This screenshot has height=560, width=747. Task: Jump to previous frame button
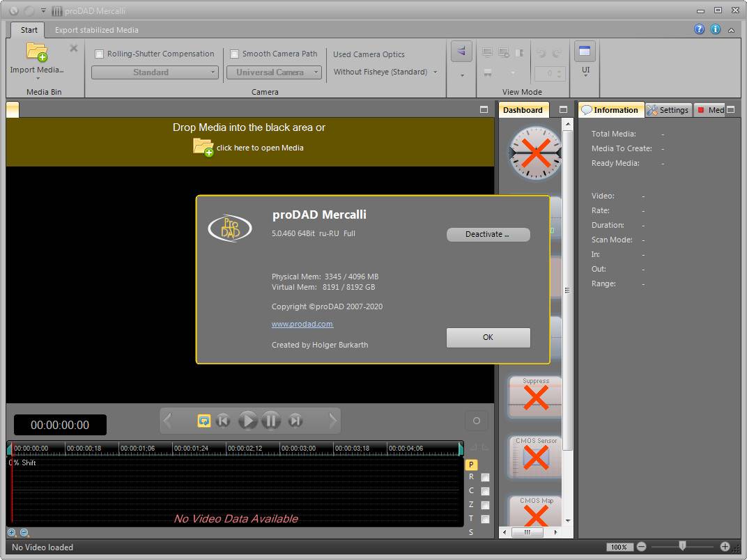[x=223, y=421]
